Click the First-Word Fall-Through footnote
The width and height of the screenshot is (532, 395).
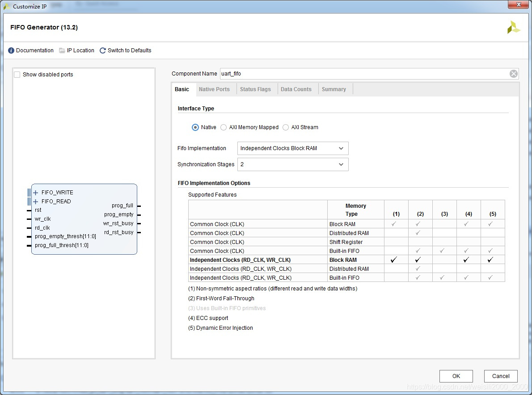tap(221, 298)
